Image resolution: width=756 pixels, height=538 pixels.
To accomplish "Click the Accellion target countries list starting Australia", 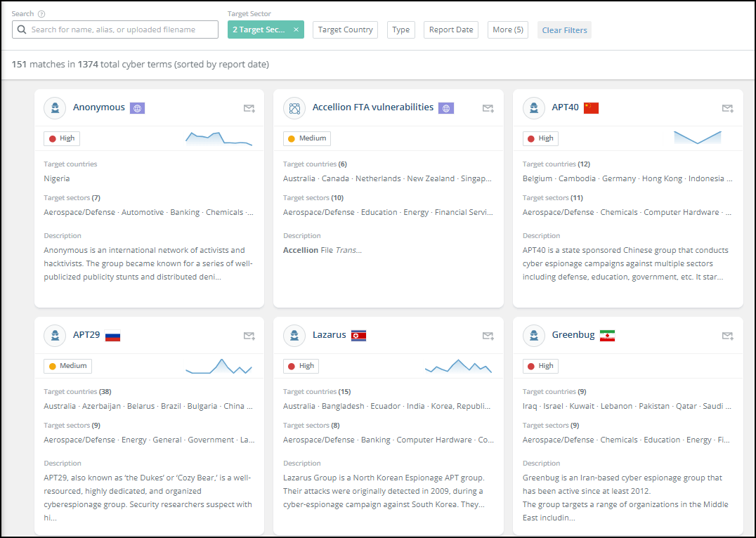I will pos(388,178).
